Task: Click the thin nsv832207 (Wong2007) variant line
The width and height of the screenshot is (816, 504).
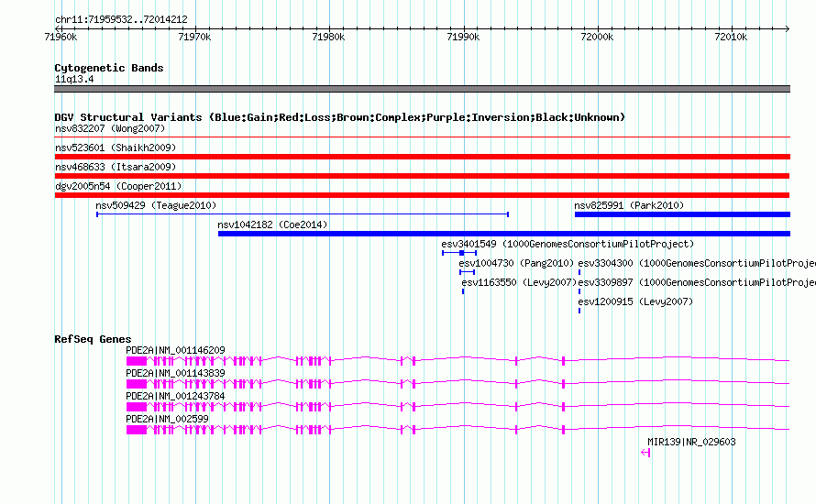Action: coord(422,137)
